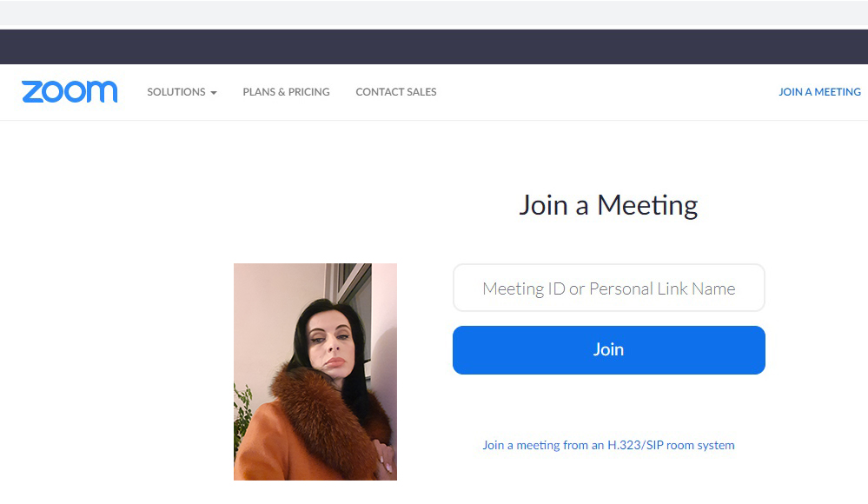Open the SOLUTIONS menu label
The image size is (868, 504).
click(x=176, y=92)
